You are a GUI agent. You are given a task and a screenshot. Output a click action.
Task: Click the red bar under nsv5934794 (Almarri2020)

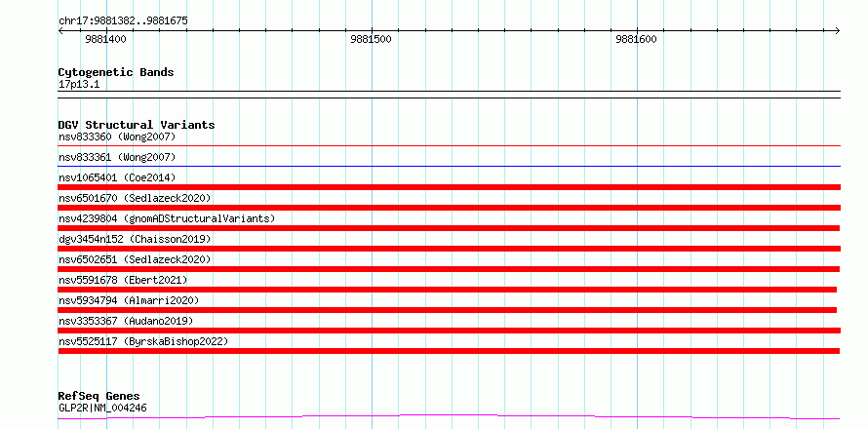(x=448, y=310)
